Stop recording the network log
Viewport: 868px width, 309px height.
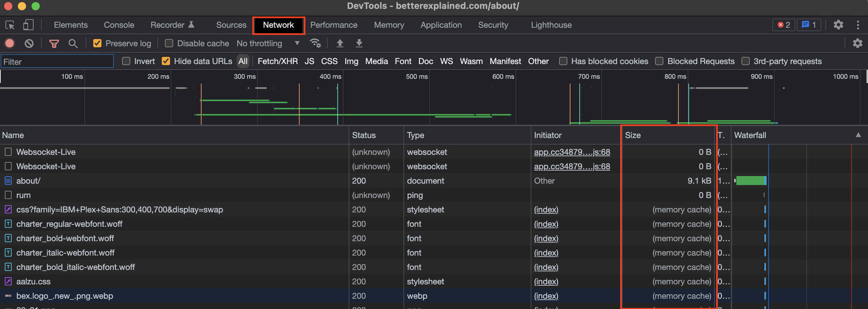click(10, 43)
